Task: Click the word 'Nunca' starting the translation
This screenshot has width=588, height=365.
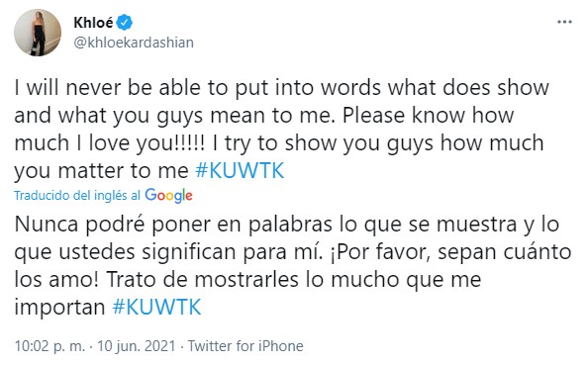Action: [47, 225]
